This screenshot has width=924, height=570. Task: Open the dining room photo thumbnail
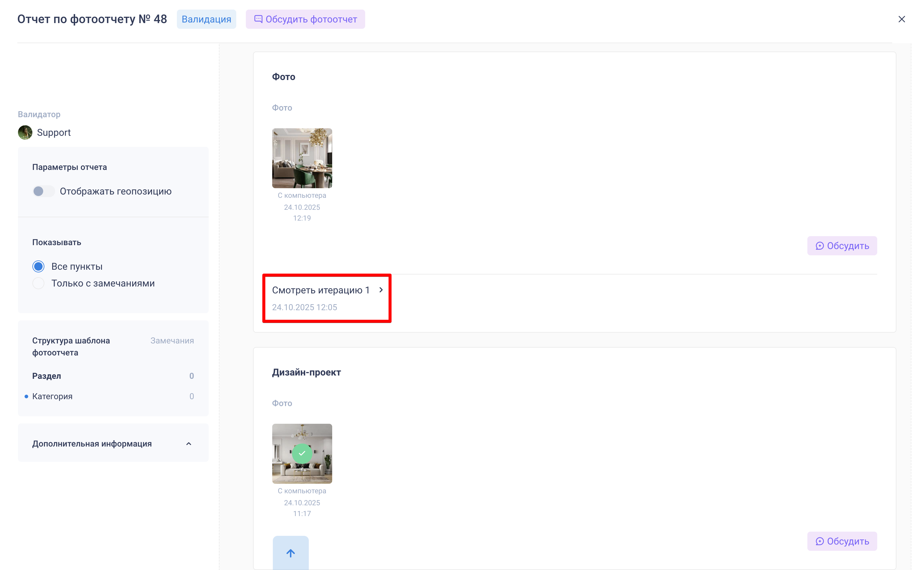[x=302, y=158]
